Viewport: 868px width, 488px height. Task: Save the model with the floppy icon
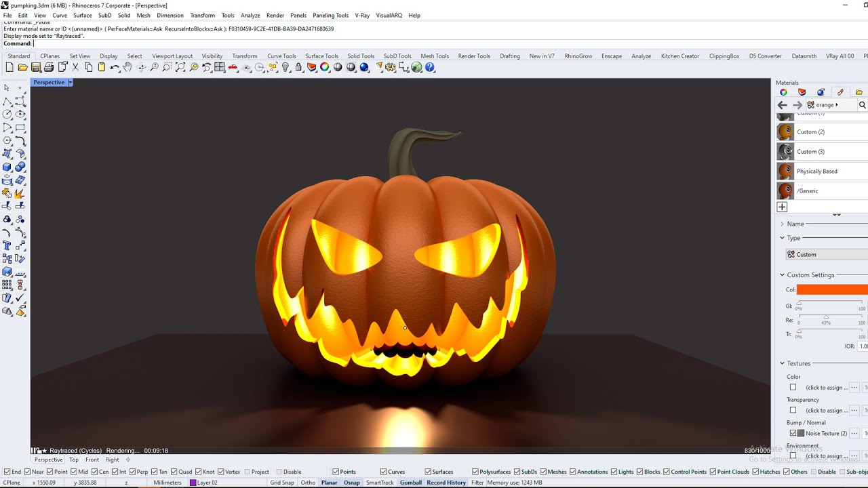(x=36, y=67)
